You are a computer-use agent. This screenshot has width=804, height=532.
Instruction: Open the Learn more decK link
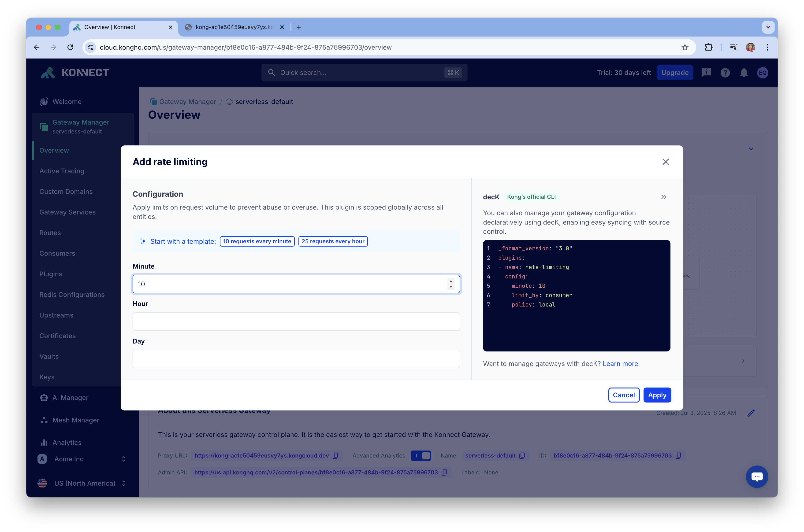[x=620, y=364]
